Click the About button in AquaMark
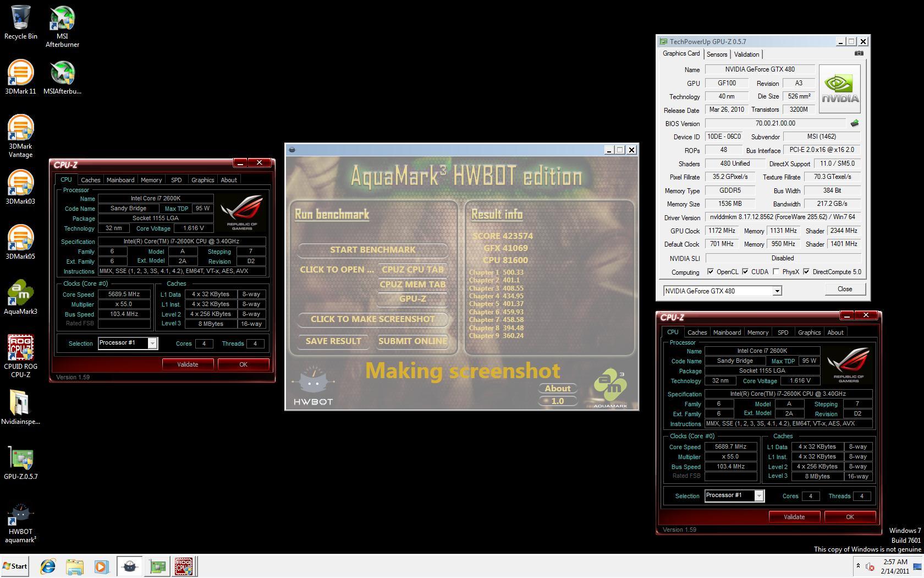This screenshot has width=924, height=578. (x=557, y=389)
